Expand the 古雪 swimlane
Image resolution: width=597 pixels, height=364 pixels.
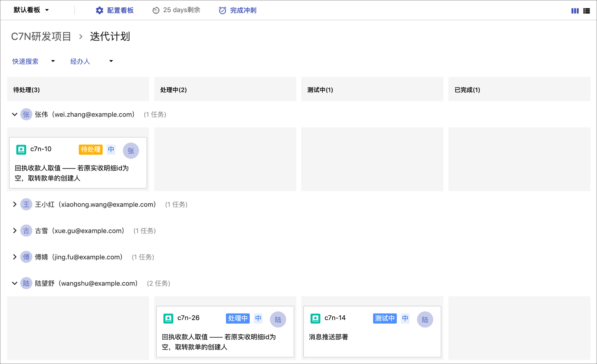15,231
